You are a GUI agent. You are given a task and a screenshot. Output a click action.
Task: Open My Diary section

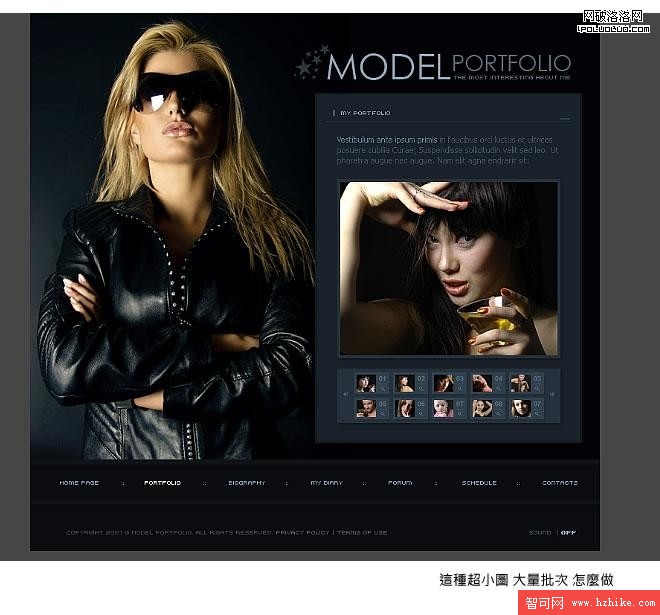coord(326,483)
